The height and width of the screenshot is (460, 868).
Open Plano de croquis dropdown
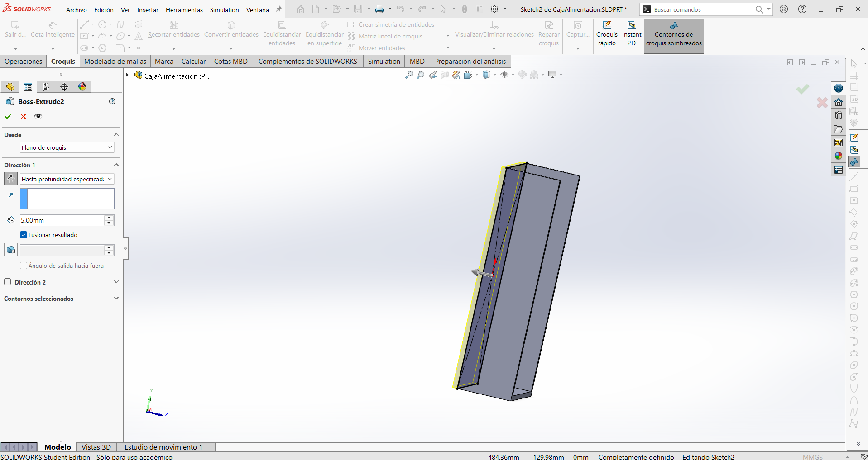point(67,147)
